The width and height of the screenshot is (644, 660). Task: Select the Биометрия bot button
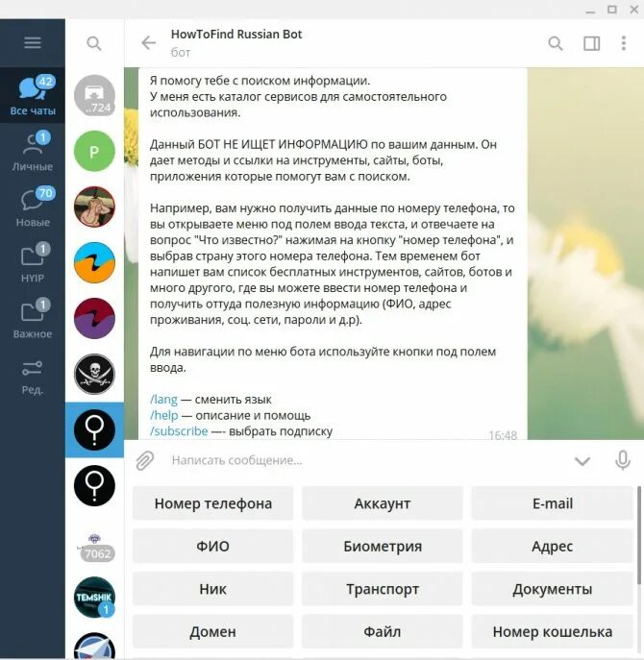pos(383,546)
